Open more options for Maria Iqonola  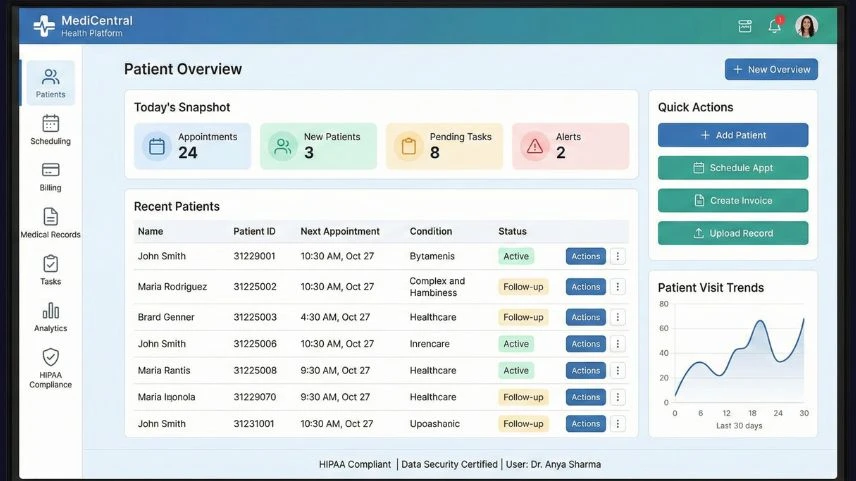[x=617, y=397]
